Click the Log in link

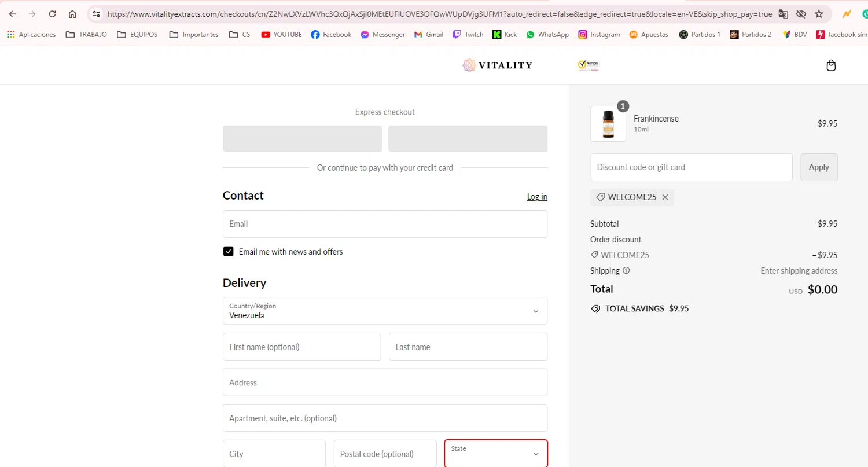click(537, 197)
